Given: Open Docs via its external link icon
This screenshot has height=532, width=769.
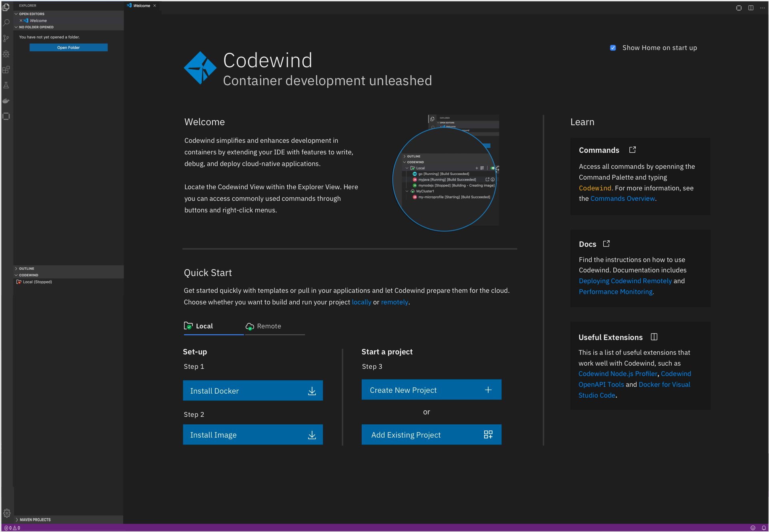Looking at the screenshot, I should pos(606,243).
